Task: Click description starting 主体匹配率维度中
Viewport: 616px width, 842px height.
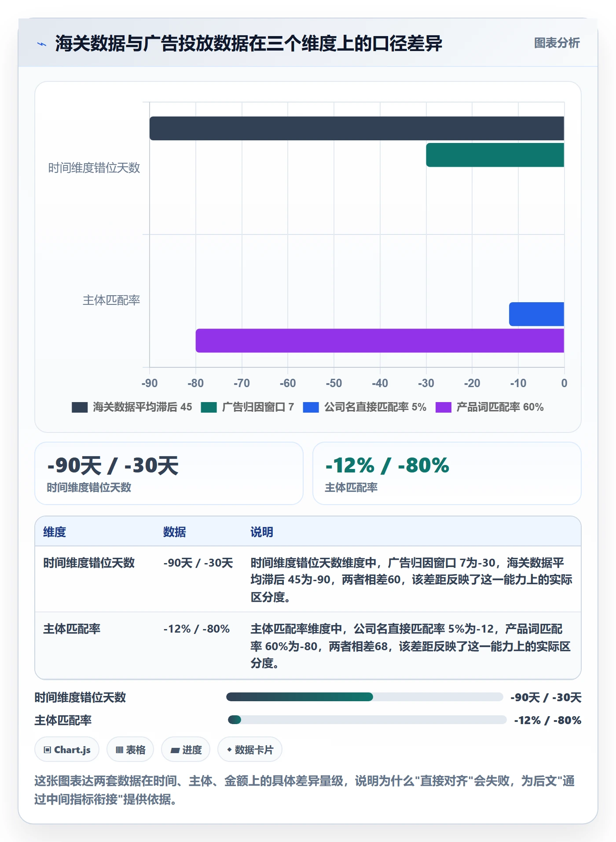Action: pyautogui.click(x=411, y=646)
